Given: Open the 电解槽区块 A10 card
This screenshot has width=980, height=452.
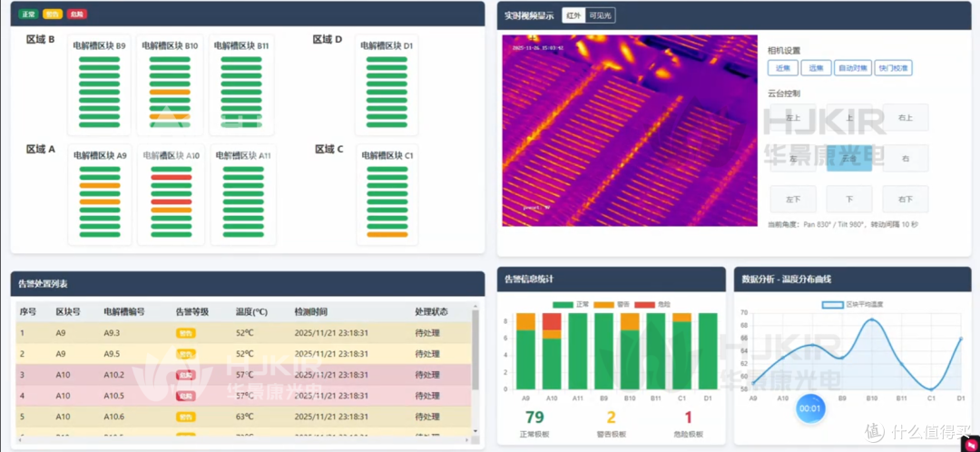Looking at the screenshot, I should tap(171, 194).
